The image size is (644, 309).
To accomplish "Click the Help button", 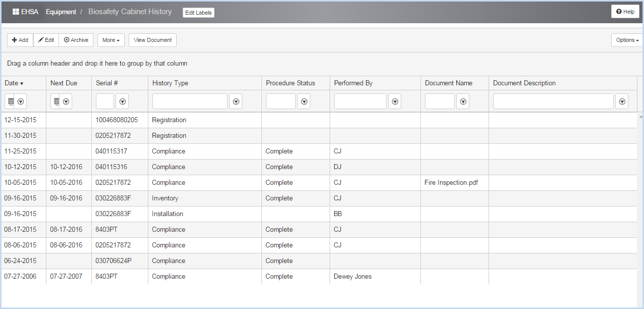I will pyautogui.click(x=625, y=12).
